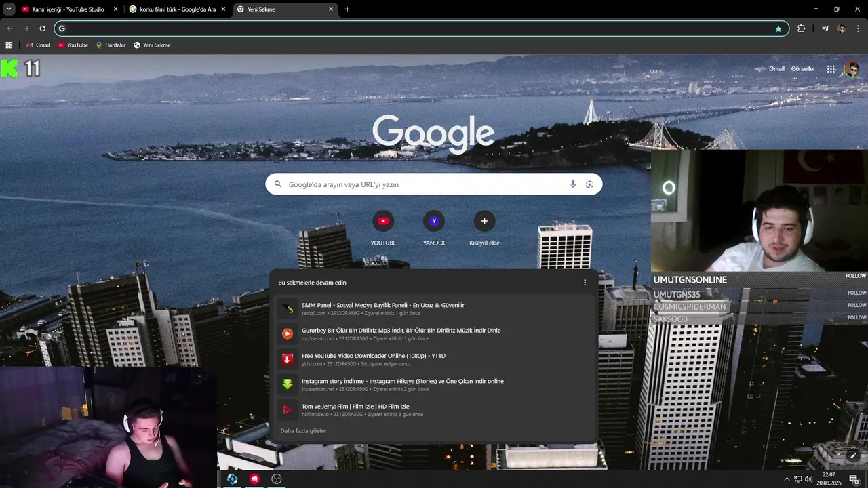Open the first taskbar app icon
This screenshot has width=868, height=488.
tap(232, 479)
